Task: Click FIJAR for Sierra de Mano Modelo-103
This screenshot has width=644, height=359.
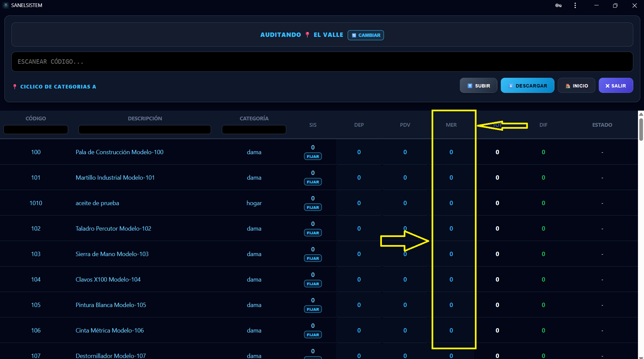Action: (313, 258)
